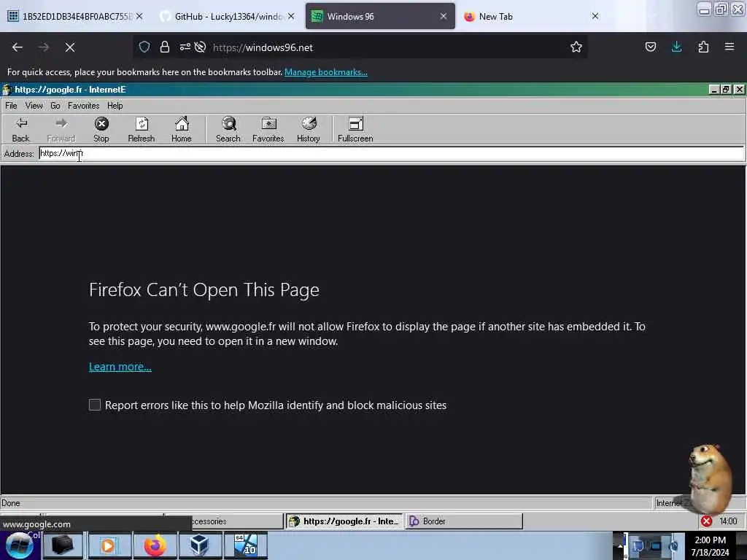Open Search from the InternetE toolbar
The image size is (747, 560).
coord(228,130)
